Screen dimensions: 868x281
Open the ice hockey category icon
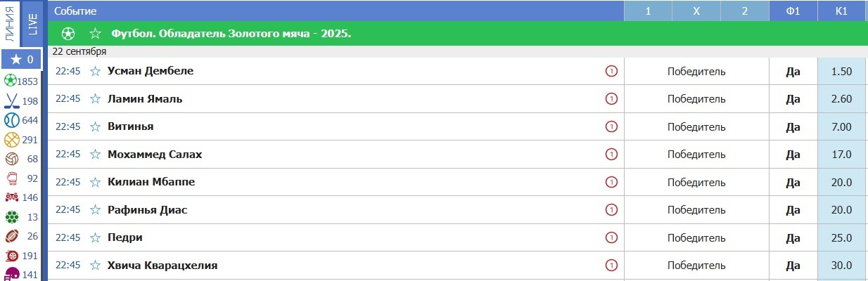pyautogui.click(x=11, y=100)
